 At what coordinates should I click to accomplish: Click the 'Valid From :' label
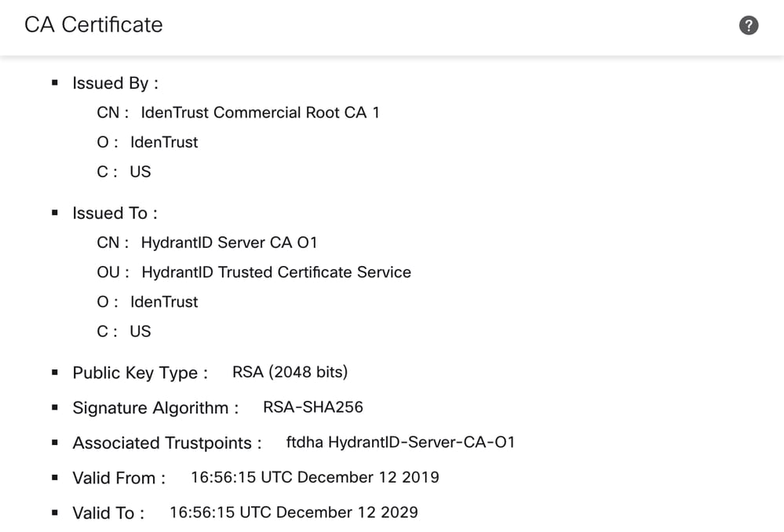point(119,478)
